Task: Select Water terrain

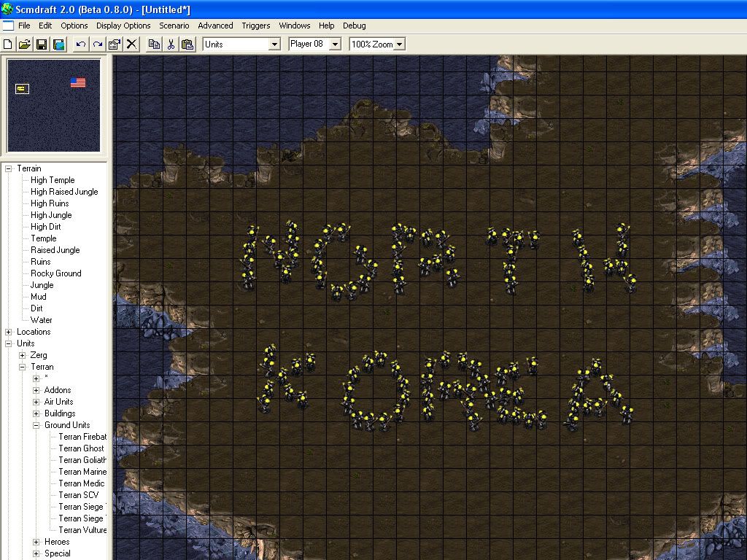Action: point(41,320)
